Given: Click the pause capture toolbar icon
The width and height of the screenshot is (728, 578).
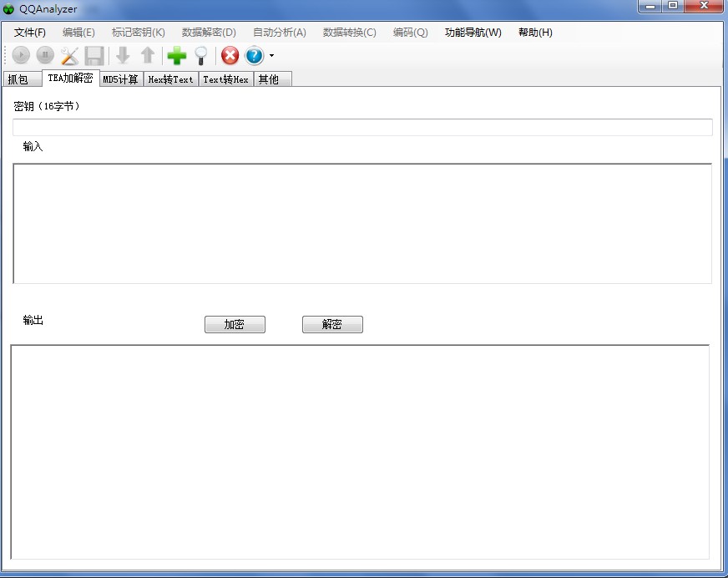Looking at the screenshot, I should (x=45, y=56).
